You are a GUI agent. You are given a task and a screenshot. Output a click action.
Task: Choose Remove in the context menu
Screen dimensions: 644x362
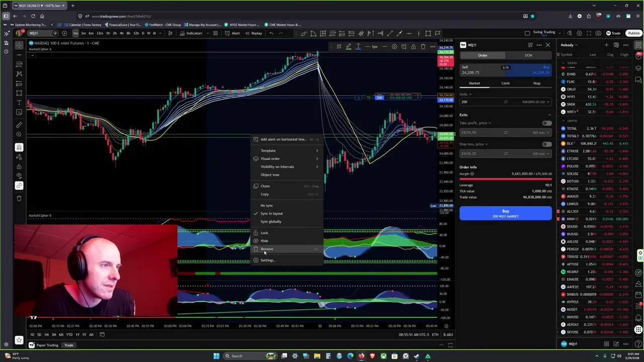(287, 249)
